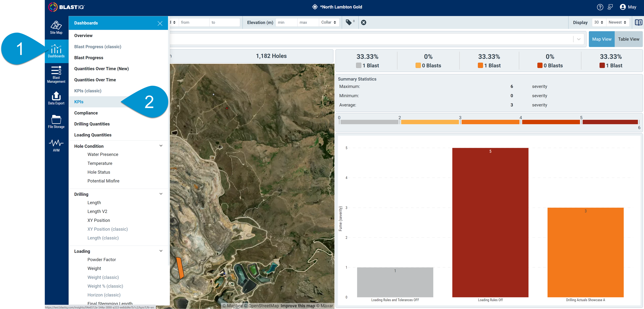This screenshot has height=309, width=644.
Task: Click the BlastIQ logo
Action: click(x=66, y=7)
